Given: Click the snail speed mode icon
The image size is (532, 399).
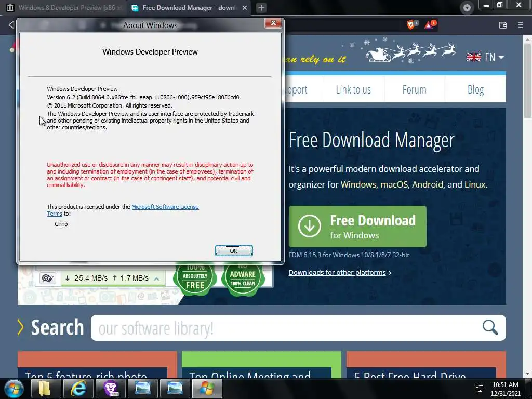Looking at the screenshot, I should (x=47, y=278).
